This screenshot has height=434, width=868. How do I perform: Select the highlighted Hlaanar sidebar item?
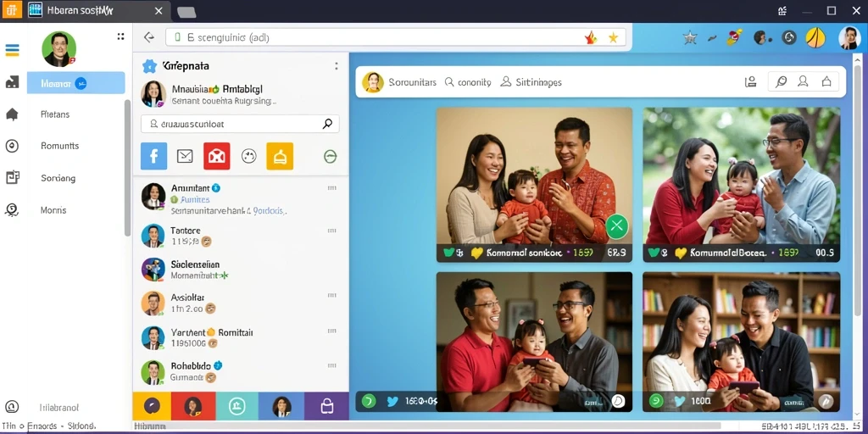tap(75, 83)
